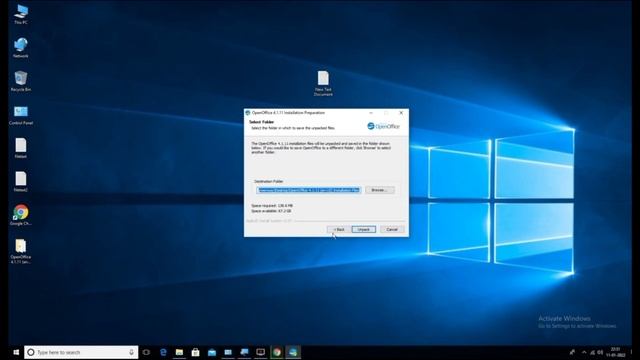
Task: Open Microsoft Store from the taskbar
Action: (x=196, y=352)
